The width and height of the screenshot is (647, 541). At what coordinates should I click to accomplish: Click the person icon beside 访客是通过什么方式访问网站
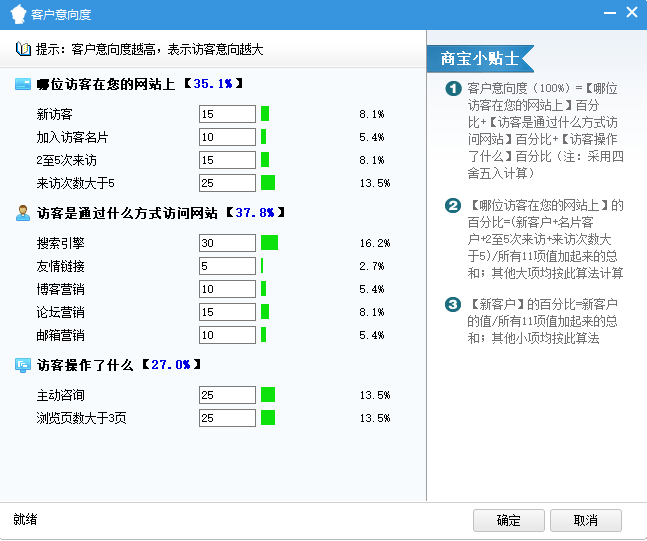23,213
